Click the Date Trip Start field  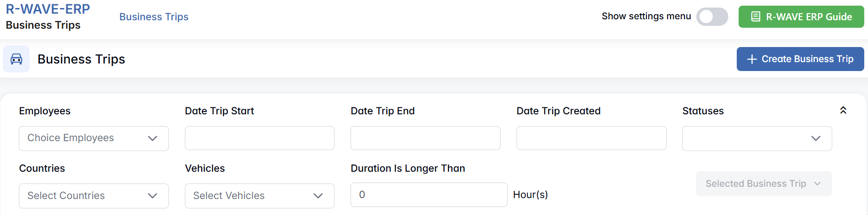(259, 138)
